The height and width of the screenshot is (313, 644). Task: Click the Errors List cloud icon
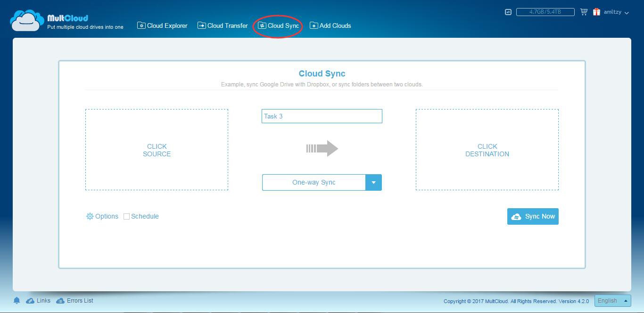pos(60,301)
